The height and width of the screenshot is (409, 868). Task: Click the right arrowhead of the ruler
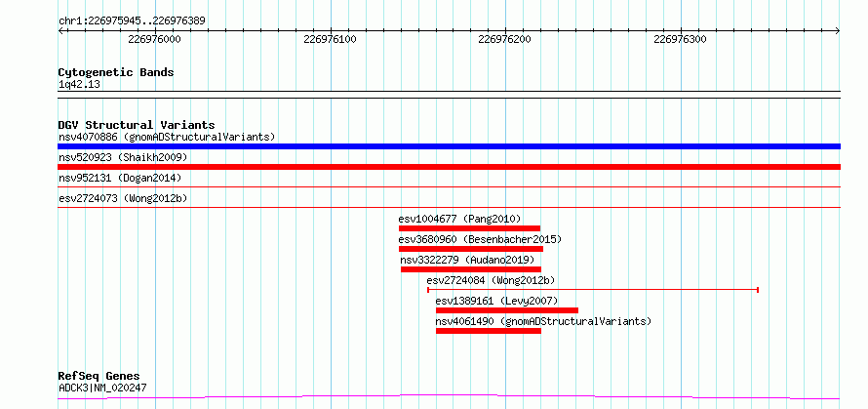click(838, 31)
